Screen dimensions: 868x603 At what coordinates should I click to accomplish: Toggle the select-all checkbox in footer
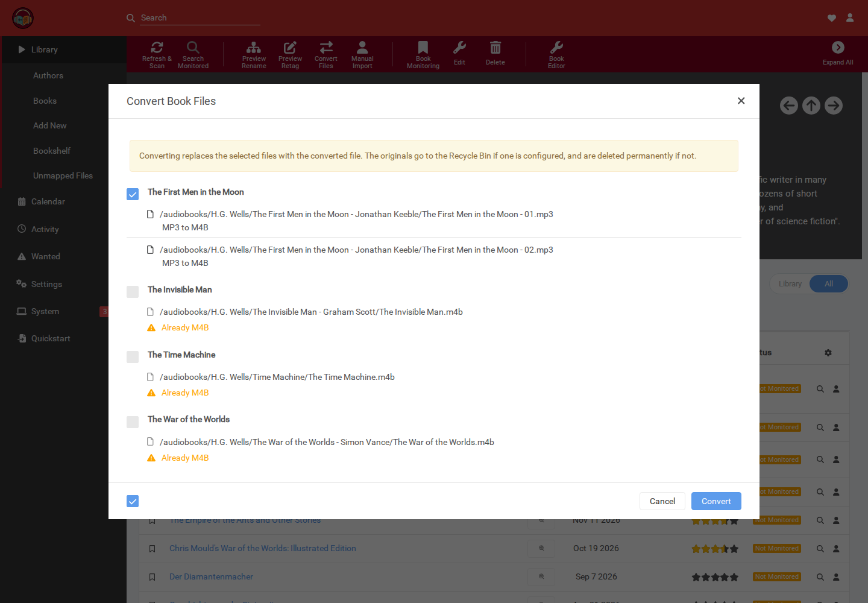133,501
